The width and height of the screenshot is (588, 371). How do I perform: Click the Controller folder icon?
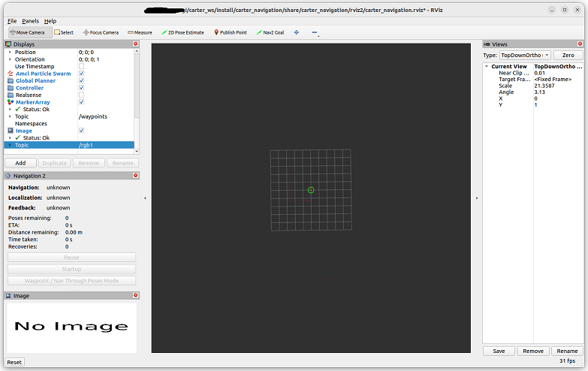click(11, 88)
